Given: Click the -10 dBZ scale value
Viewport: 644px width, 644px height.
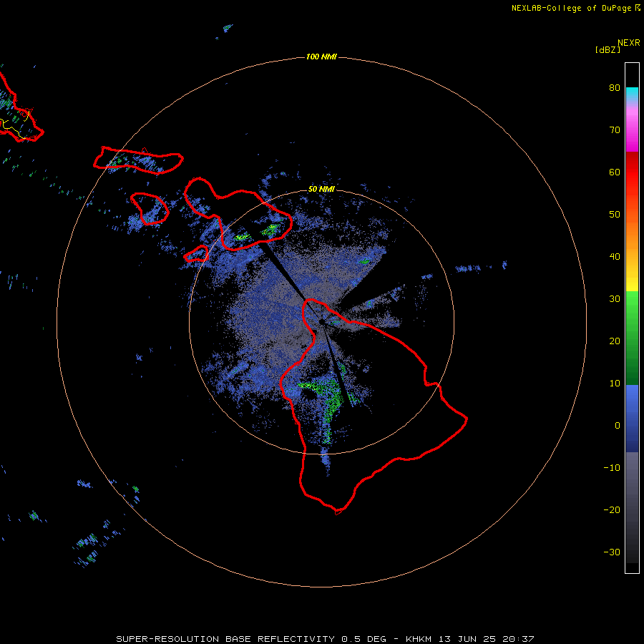Looking at the screenshot, I should [x=612, y=468].
